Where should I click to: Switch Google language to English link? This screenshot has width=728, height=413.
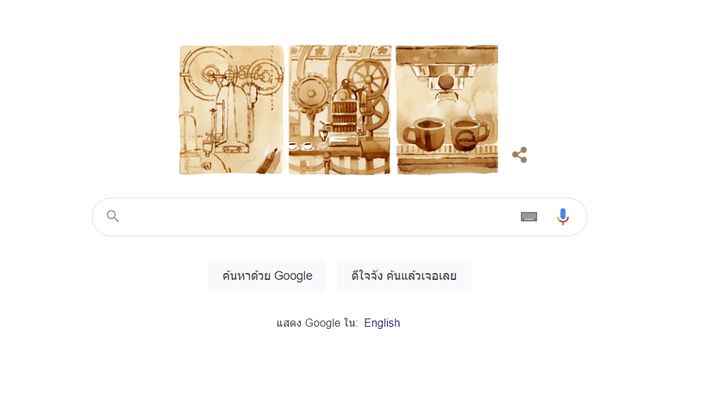pos(382,323)
